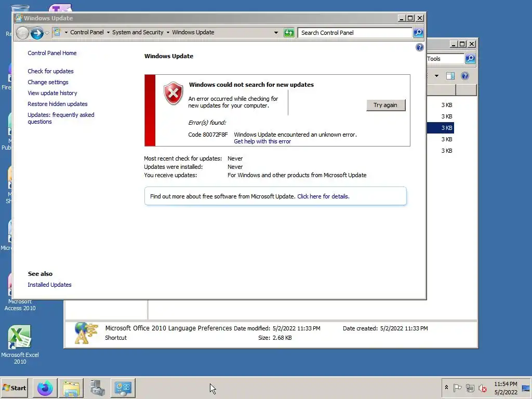Show hidden tray icons with the up arrow
This screenshot has width=532, height=399.
446,388
